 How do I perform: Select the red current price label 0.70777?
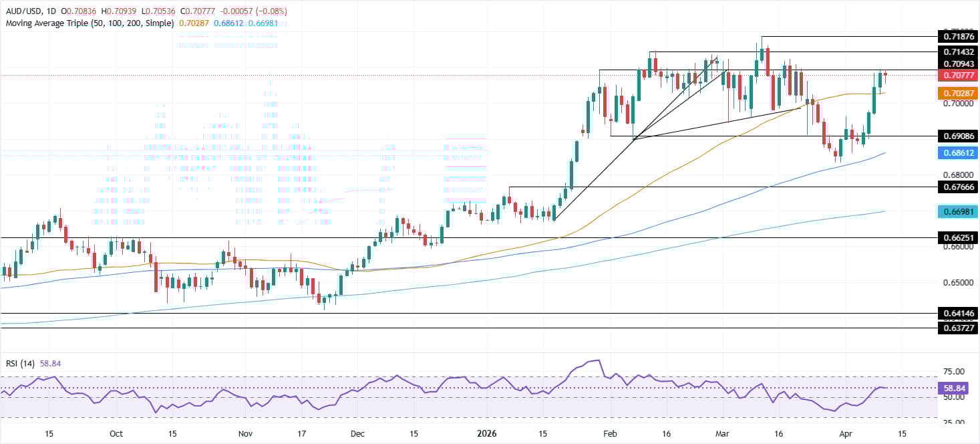click(957, 76)
